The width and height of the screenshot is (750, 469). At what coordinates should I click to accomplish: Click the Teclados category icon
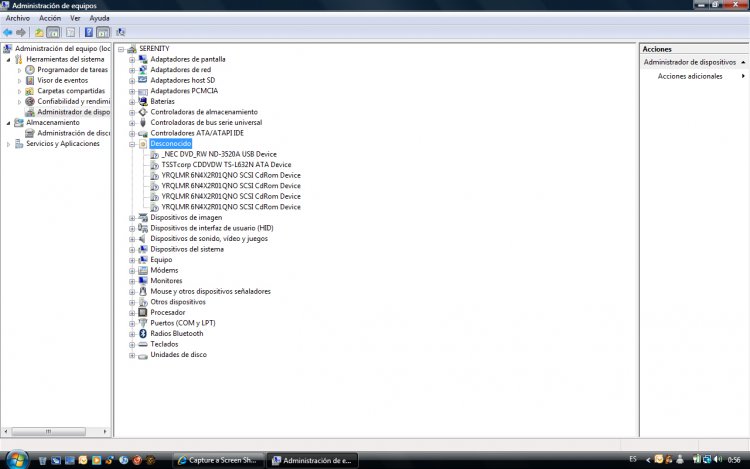[x=143, y=344]
